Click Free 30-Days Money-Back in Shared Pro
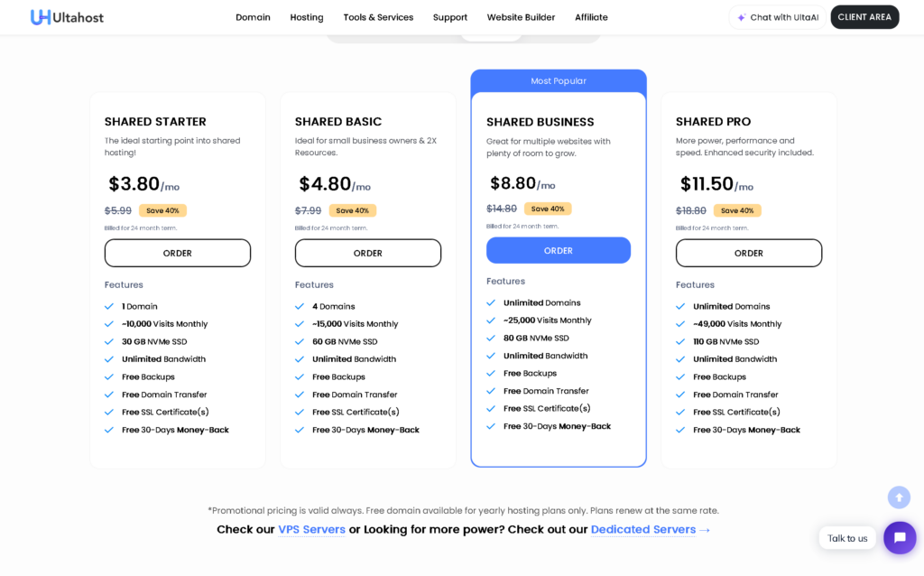 tap(746, 430)
